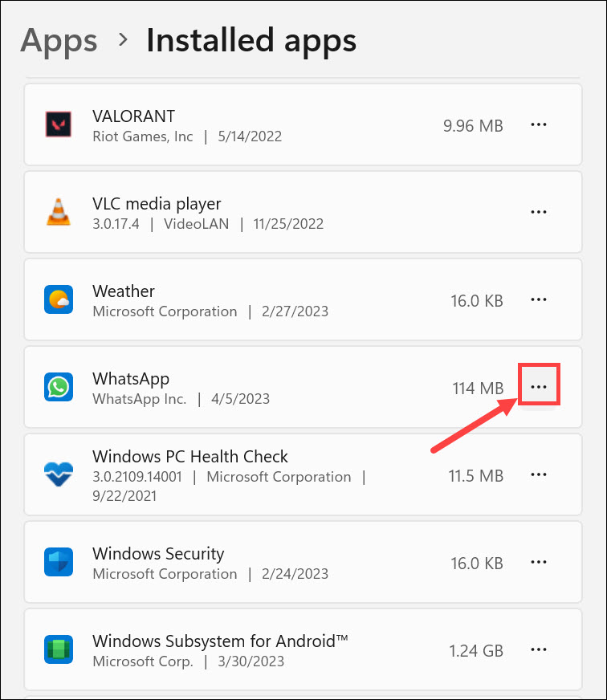
Task: Click the VLC version 3.0.17.4 text
Action: click(x=116, y=224)
